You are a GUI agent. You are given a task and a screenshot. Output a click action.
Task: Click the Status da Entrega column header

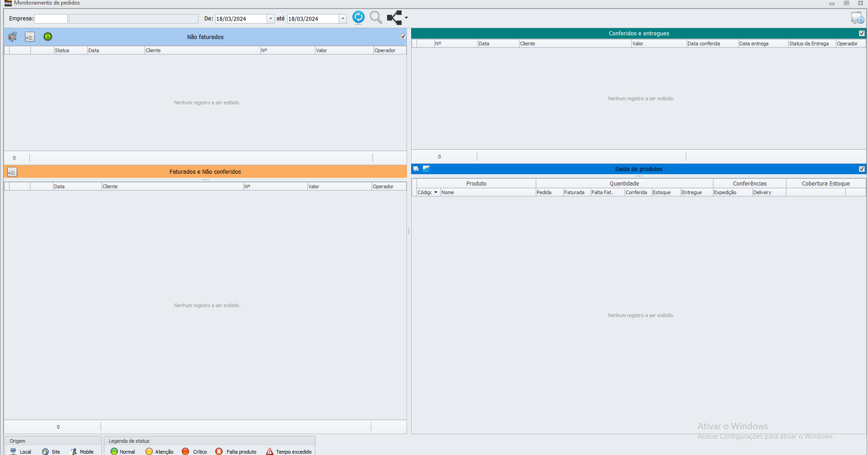pyautogui.click(x=811, y=44)
